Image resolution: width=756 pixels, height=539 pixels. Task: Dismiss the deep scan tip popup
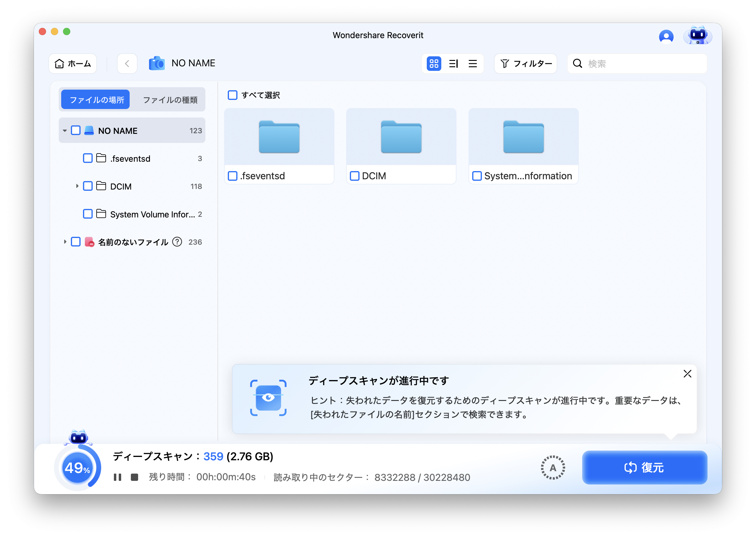687,374
